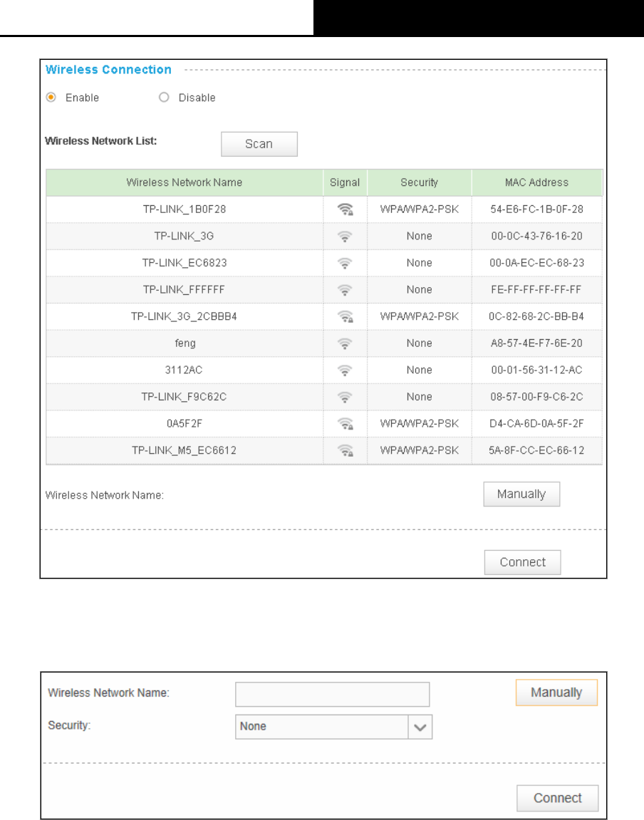
Task: Click signal icon for 3112AC network
Action: point(345,370)
